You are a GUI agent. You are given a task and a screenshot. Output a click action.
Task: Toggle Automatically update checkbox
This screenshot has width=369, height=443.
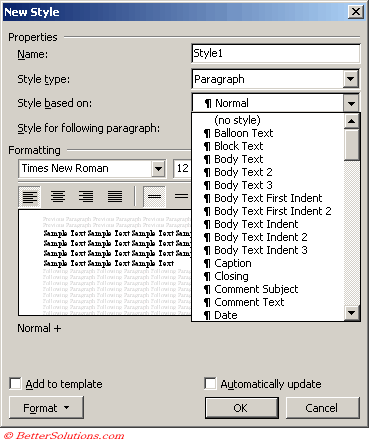210,383
